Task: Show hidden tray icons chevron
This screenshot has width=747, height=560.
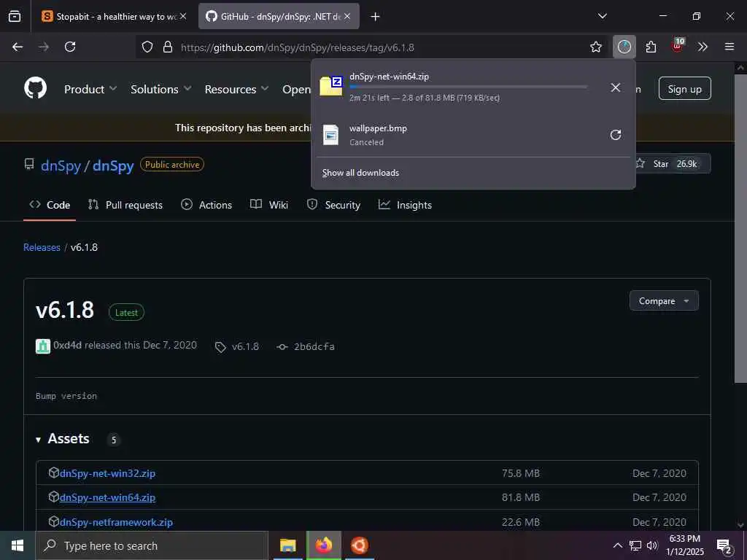Action: (617, 545)
